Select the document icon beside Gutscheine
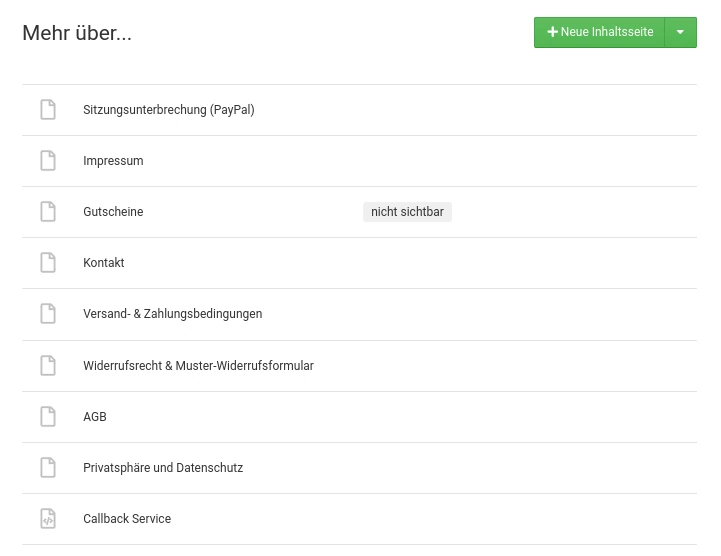 coord(48,212)
